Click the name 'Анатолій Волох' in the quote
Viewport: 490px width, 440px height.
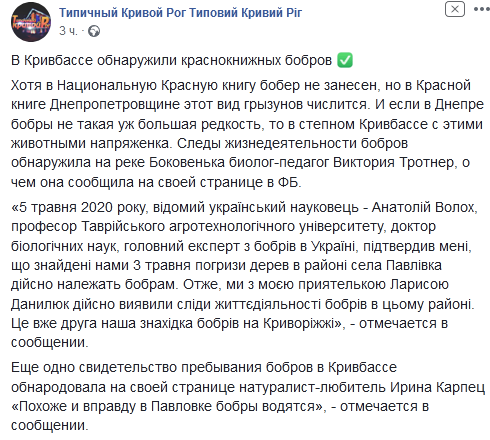423,207
